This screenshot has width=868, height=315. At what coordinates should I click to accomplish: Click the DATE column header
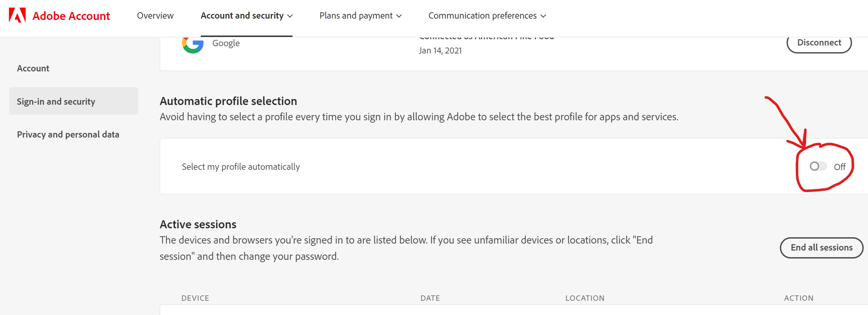pyautogui.click(x=430, y=298)
